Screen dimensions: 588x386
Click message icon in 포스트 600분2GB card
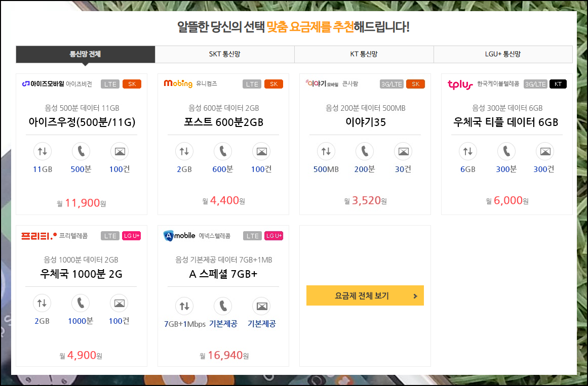tap(261, 151)
